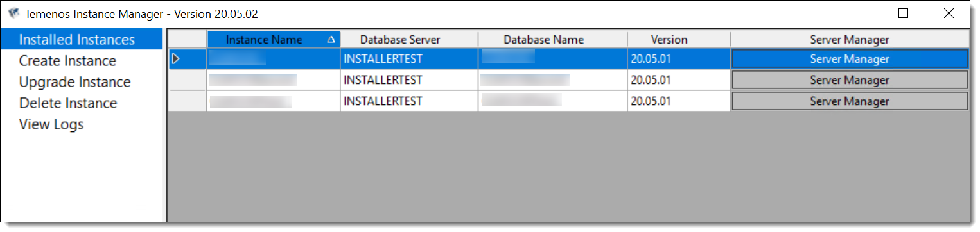Viewport: 980px width, 232px height.
Task: Minimize the Temenos Instance Manager window
Action: 859,13
